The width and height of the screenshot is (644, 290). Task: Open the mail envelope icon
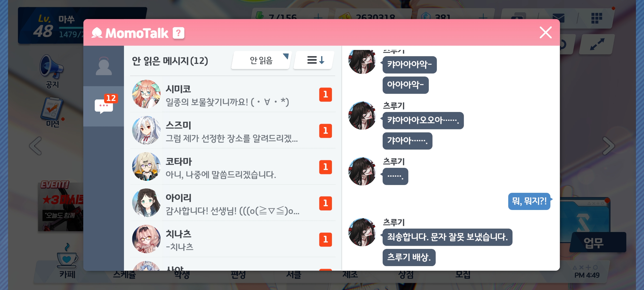click(x=559, y=18)
